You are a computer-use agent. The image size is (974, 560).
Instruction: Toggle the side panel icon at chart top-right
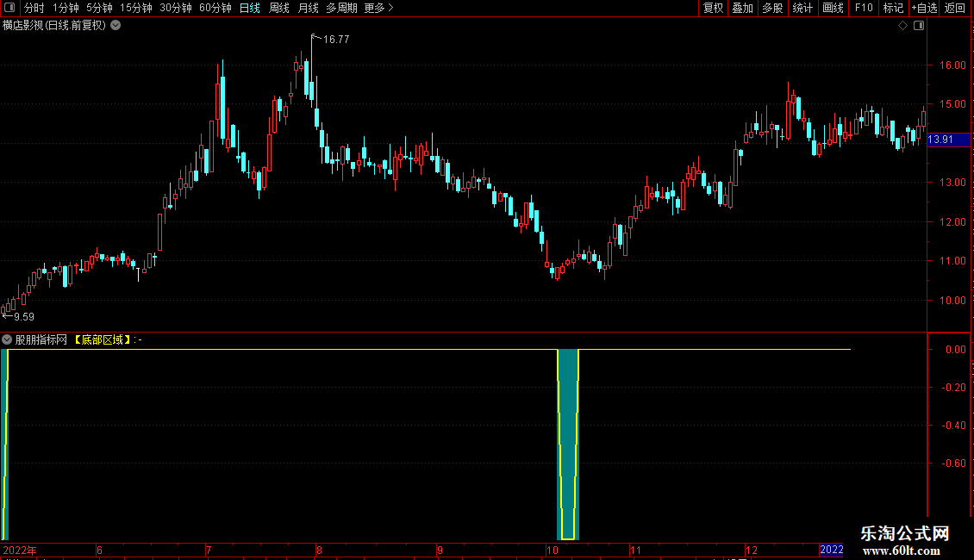point(919,26)
